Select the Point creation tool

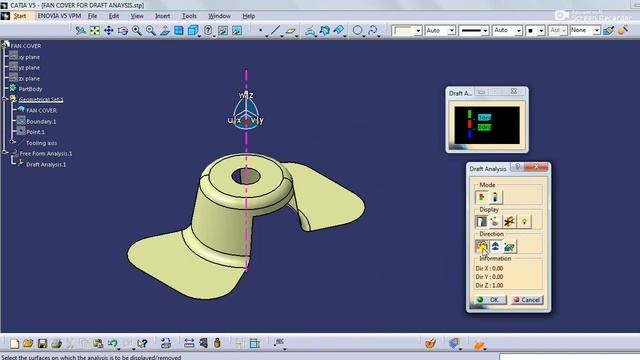[x=260, y=31]
